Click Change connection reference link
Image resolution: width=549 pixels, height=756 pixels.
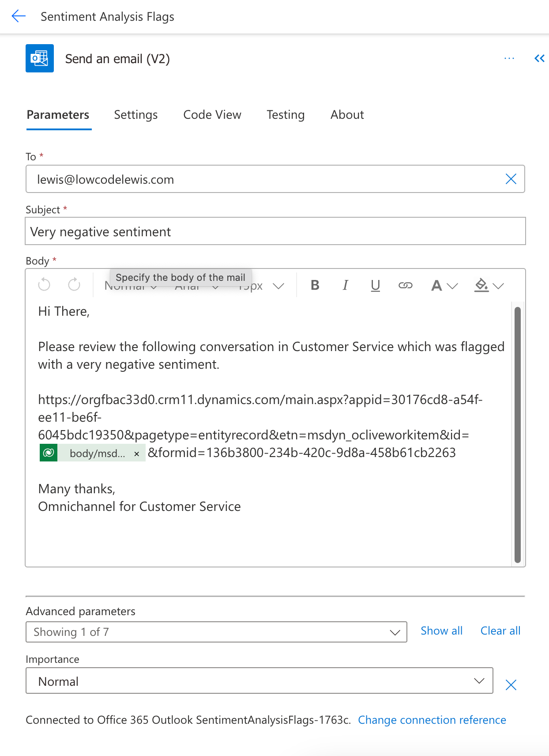coord(432,720)
